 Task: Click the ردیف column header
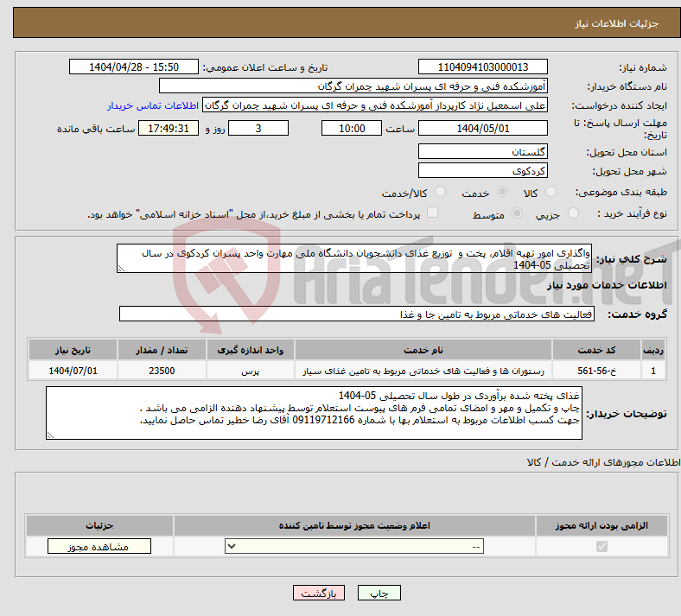pyautogui.click(x=653, y=350)
